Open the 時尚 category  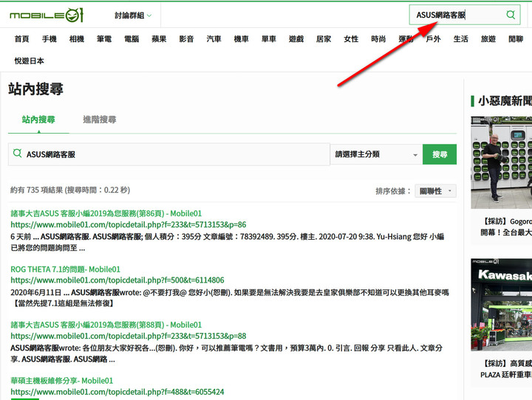(x=378, y=39)
